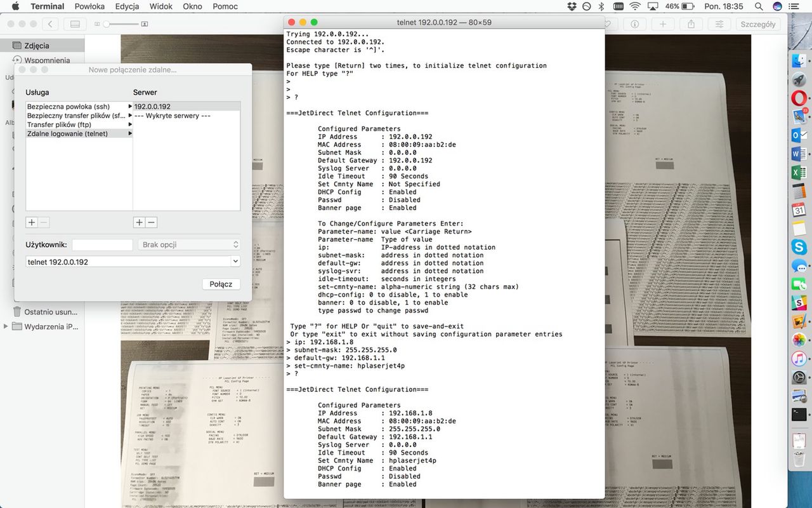Click the Szczegóły button in Photos
Screen dimensions: 812x508
[x=758, y=23]
